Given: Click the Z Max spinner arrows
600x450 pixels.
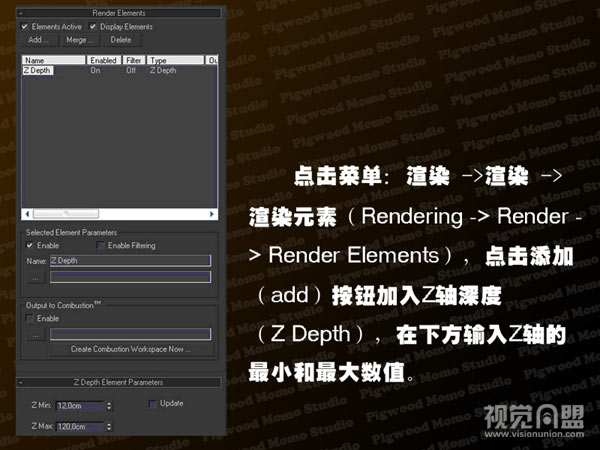Looking at the screenshot, I should (x=108, y=426).
